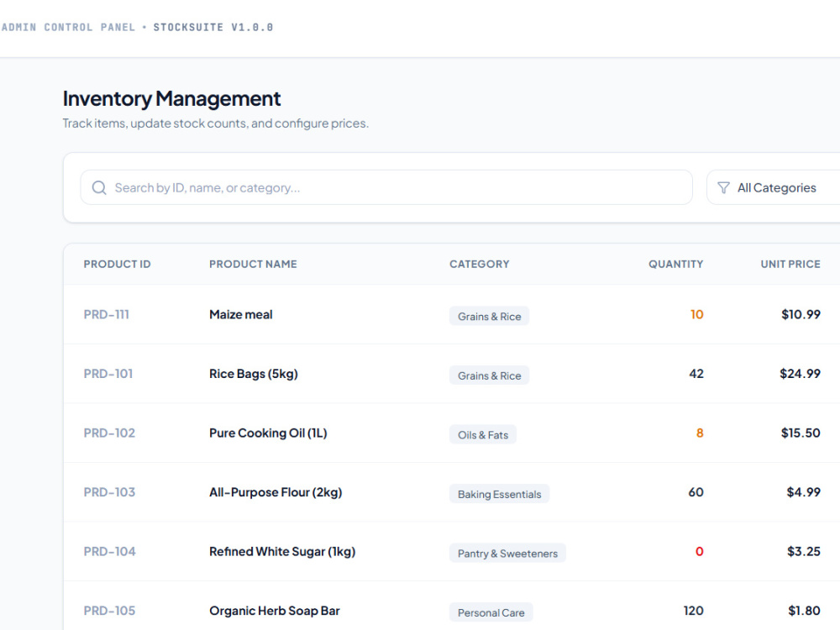Click the Pantry & Sweeteners category tag
The width and height of the screenshot is (840, 630).
click(507, 554)
